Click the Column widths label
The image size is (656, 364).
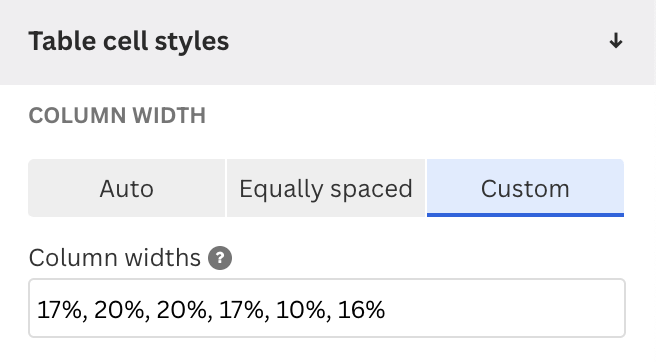click(115, 258)
